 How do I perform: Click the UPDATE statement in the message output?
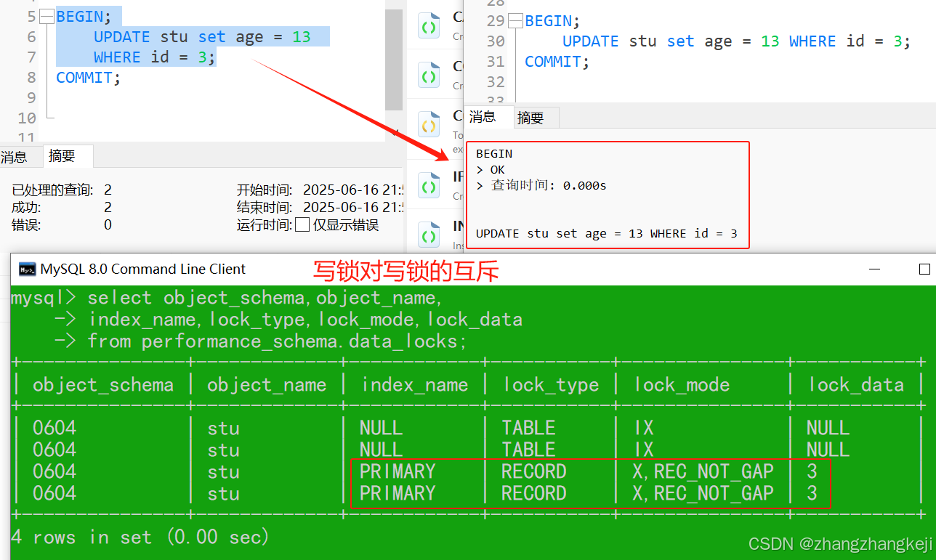[x=607, y=233]
